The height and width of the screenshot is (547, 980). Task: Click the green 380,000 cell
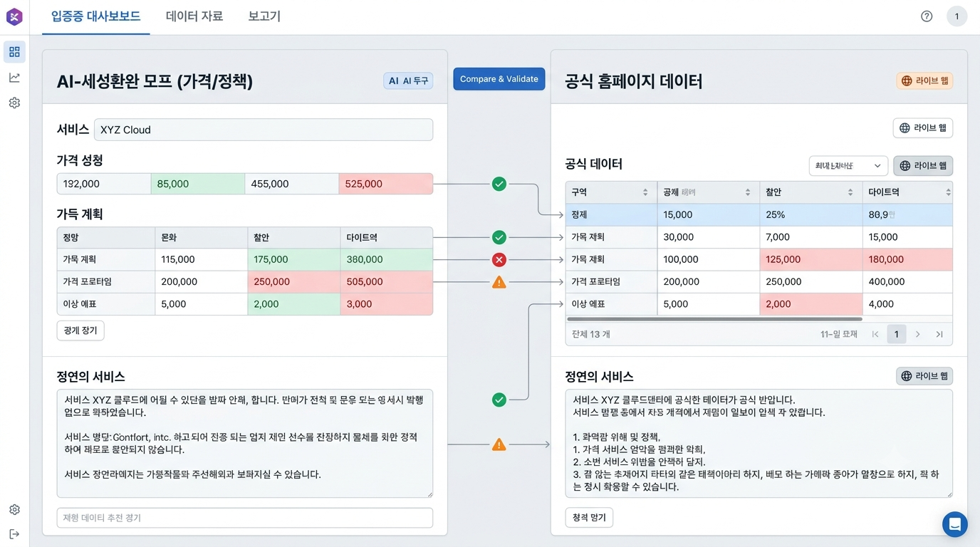[387, 260]
